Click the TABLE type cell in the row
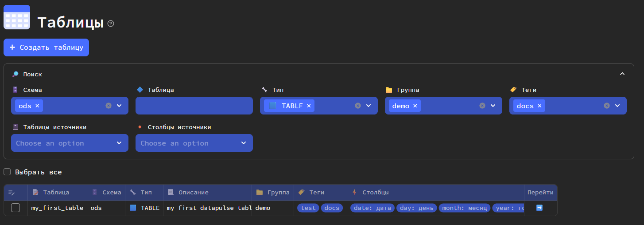 click(x=144, y=208)
